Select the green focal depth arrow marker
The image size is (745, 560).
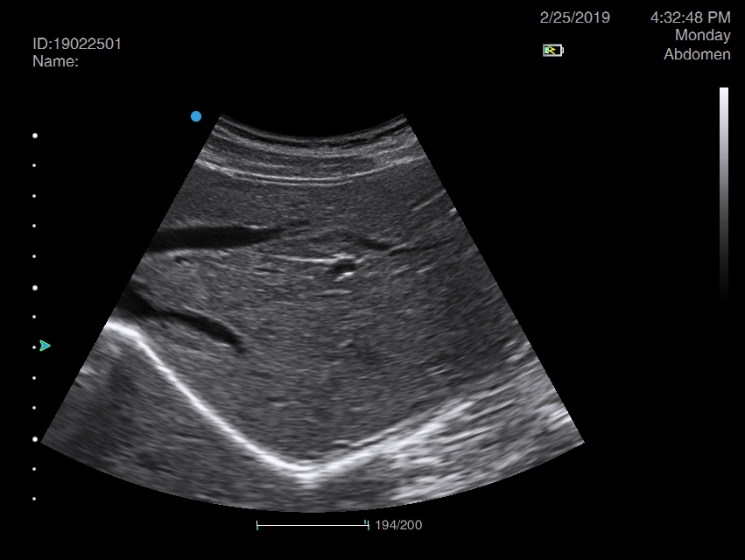coord(46,346)
